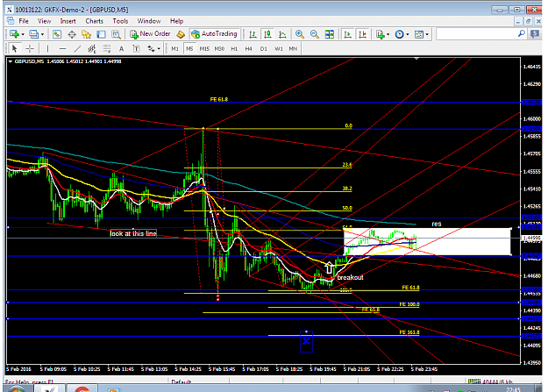
Task: Click the blue X marker on chart
Action: pos(306,341)
